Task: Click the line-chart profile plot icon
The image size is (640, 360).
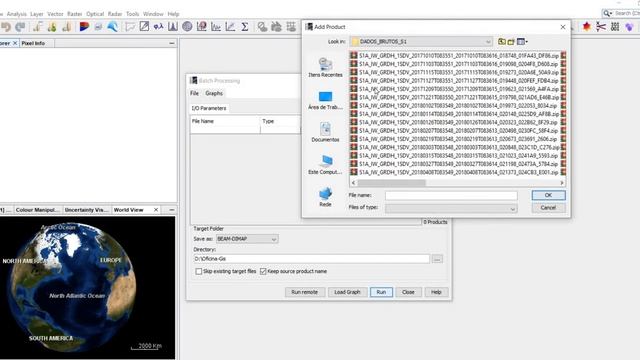Action: [216, 27]
